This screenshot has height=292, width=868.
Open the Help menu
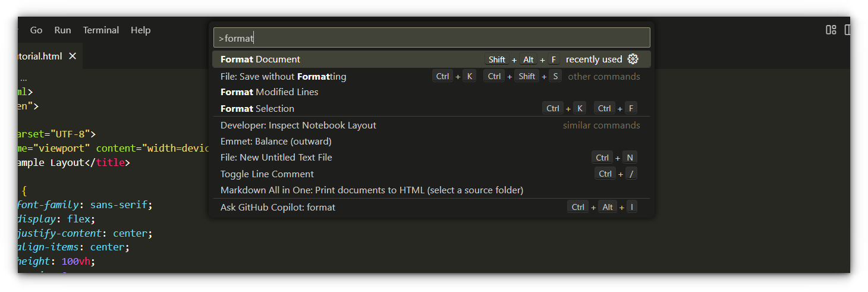point(140,30)
